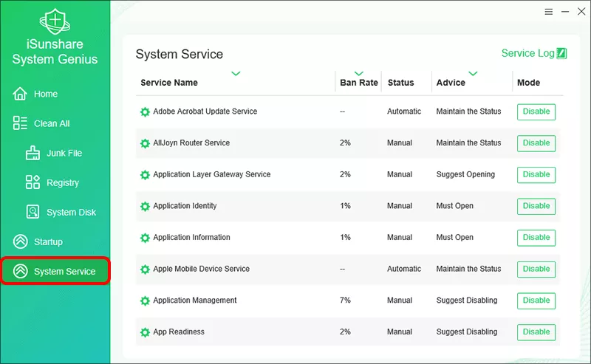591x364 pixels.
Task: Click the System Service page heading
Action: pos(180,54)
